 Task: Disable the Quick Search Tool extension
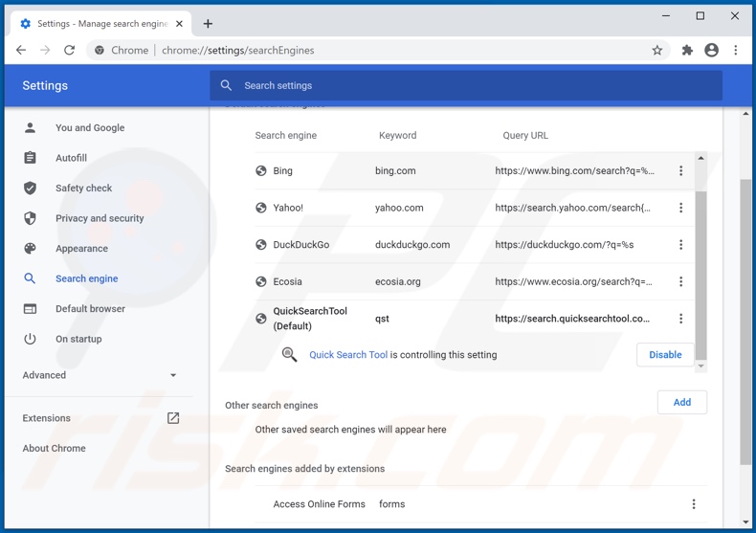coord(665,355)
